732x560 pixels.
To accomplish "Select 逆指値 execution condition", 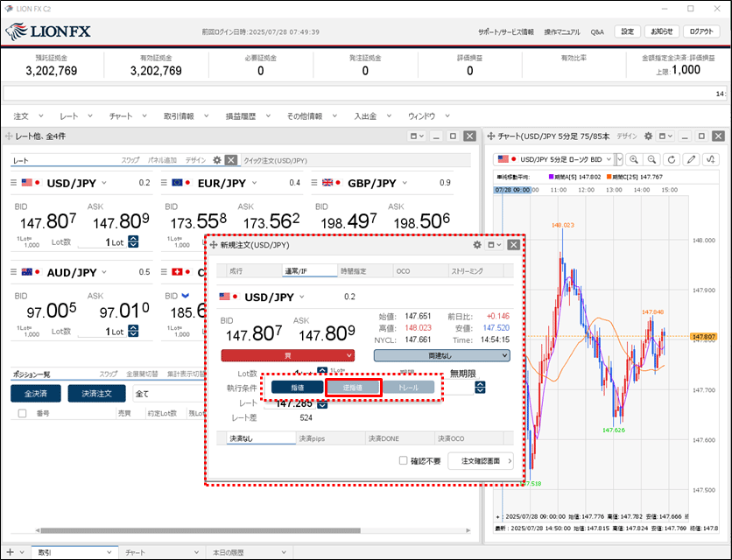I will [x=353, y=387].
